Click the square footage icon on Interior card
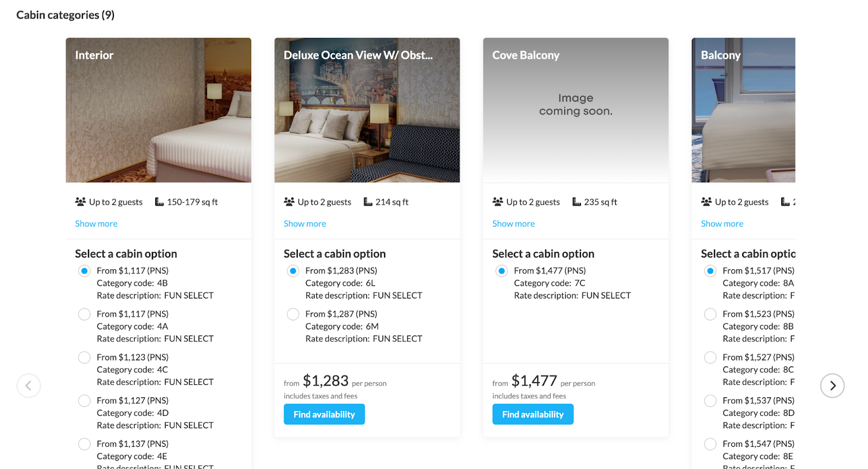Screen dimensions: 868x469 159,202
